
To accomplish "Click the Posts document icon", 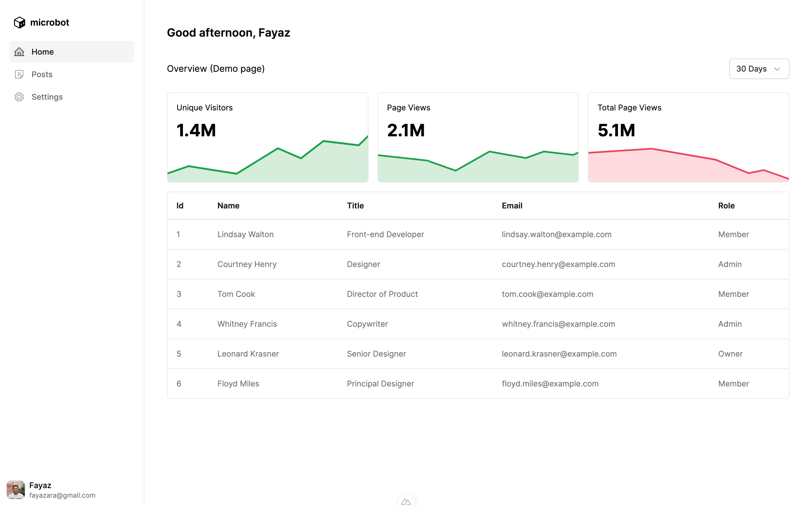I will [x=19, y=74].
